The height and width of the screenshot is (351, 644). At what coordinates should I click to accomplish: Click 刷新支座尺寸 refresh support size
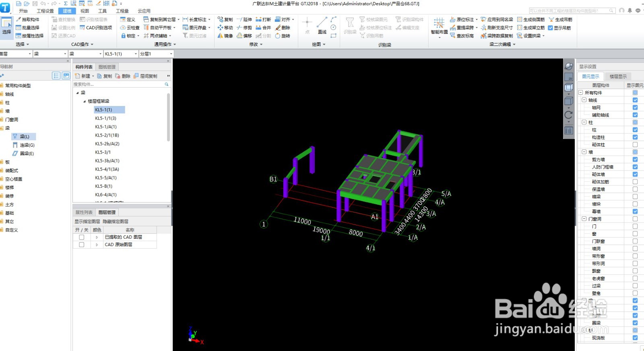497,28
